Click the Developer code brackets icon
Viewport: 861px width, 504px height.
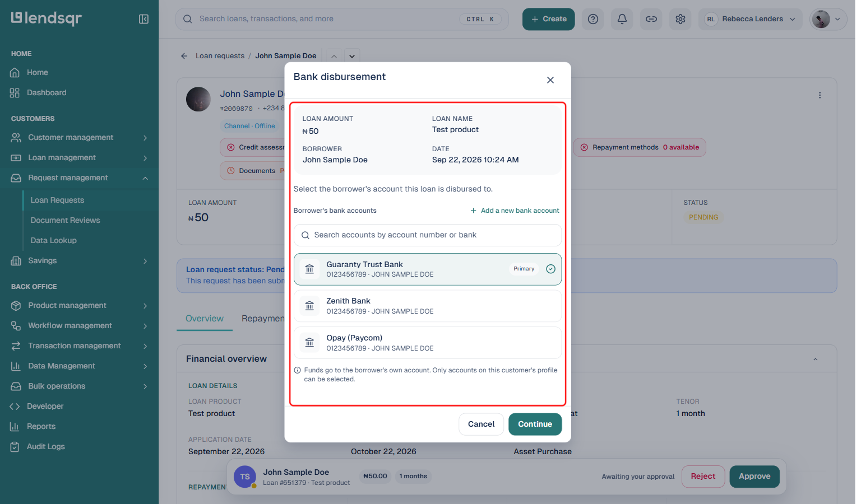tap(15, 407)
